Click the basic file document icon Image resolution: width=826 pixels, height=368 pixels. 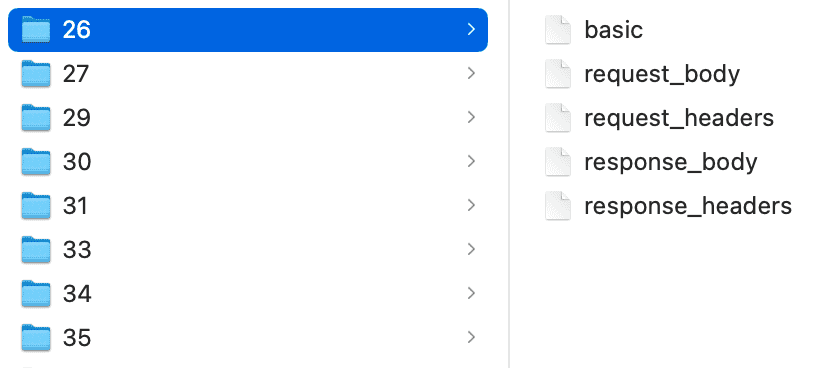pyautogui.click(x=558, y=30)
